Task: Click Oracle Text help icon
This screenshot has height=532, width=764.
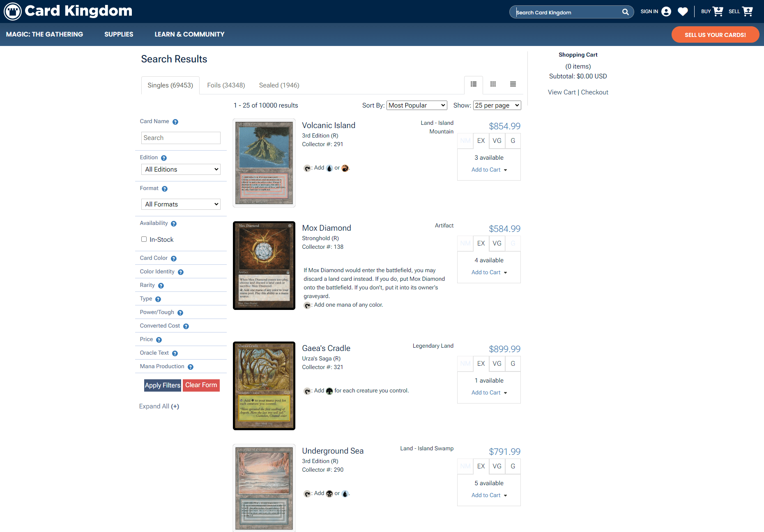Action: coord(175,353)
